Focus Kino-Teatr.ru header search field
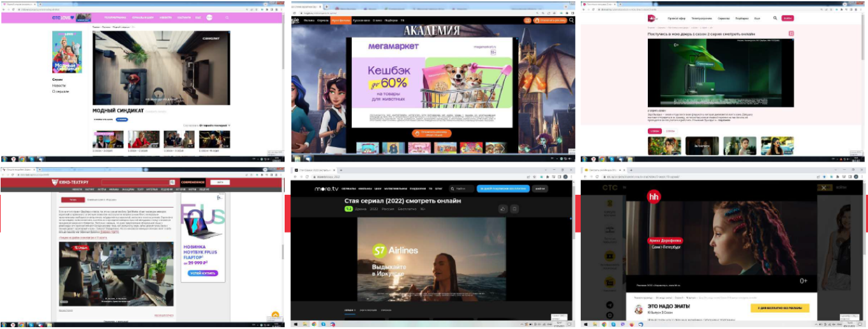This screenshot has width=868, height=329. [135, 182]
